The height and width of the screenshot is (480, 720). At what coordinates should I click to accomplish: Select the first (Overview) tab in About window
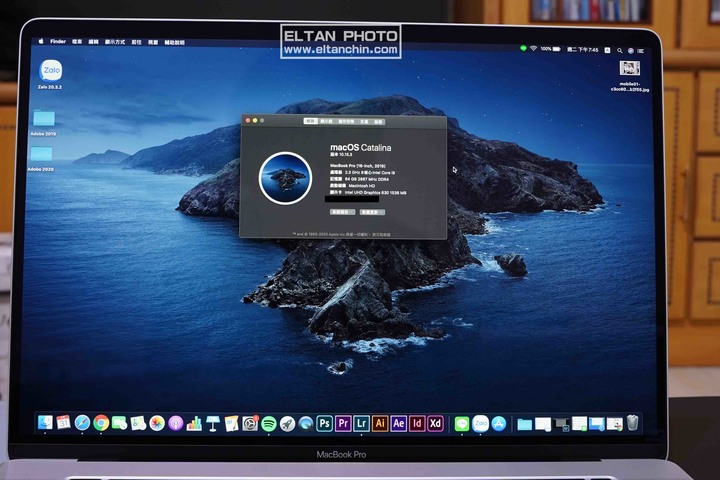[x=311, y=121]
